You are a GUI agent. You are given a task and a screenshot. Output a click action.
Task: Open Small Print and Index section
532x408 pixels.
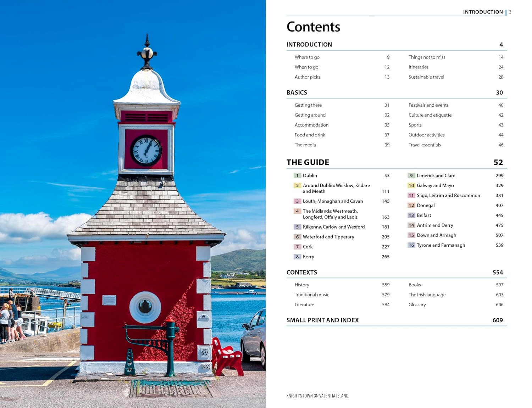[x=322, y=320]
